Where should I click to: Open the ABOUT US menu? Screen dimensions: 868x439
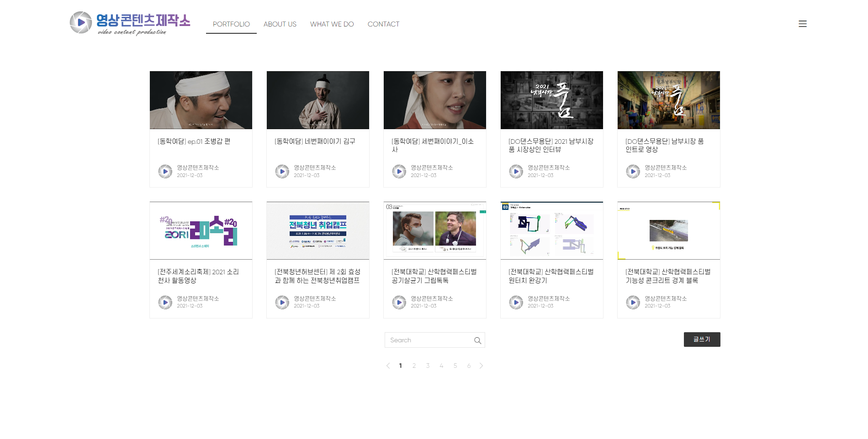(x=280, y=24)
